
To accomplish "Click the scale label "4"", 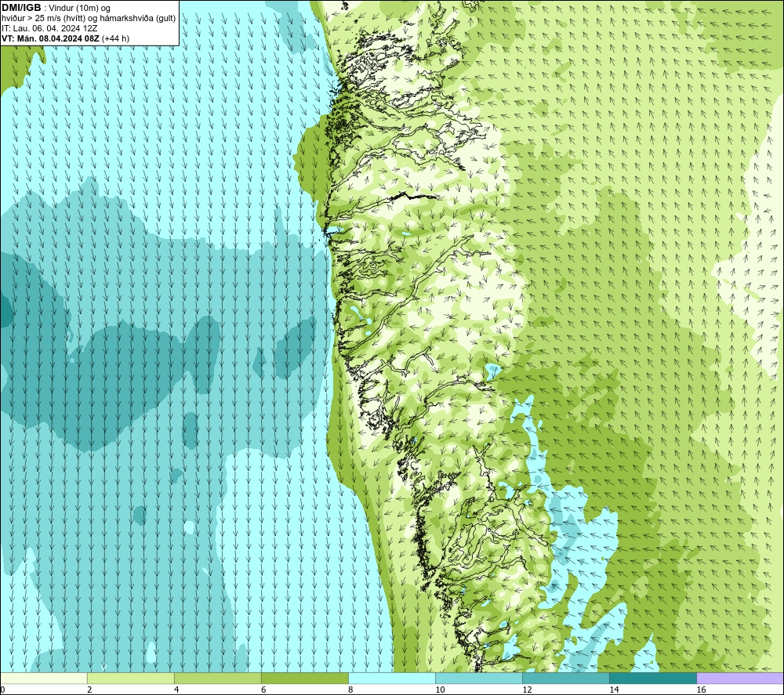I will [x=176, y=690].
